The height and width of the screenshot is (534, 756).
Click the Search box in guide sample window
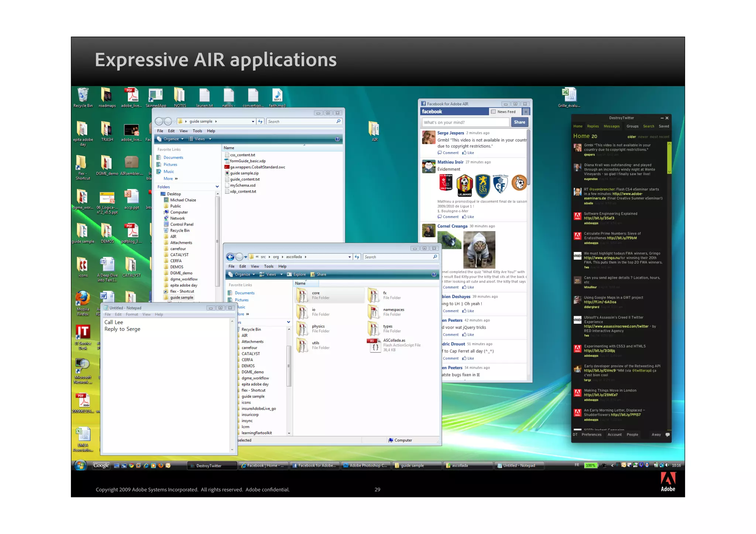pos(304,121)
